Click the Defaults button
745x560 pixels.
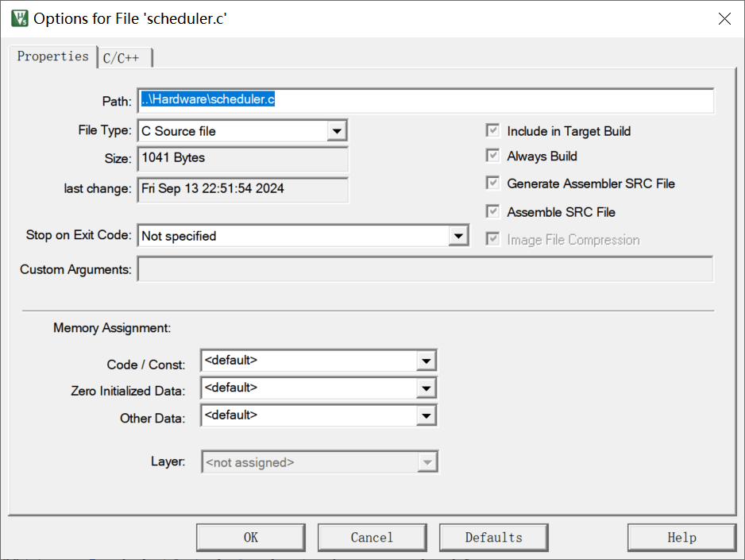[493, 538]
